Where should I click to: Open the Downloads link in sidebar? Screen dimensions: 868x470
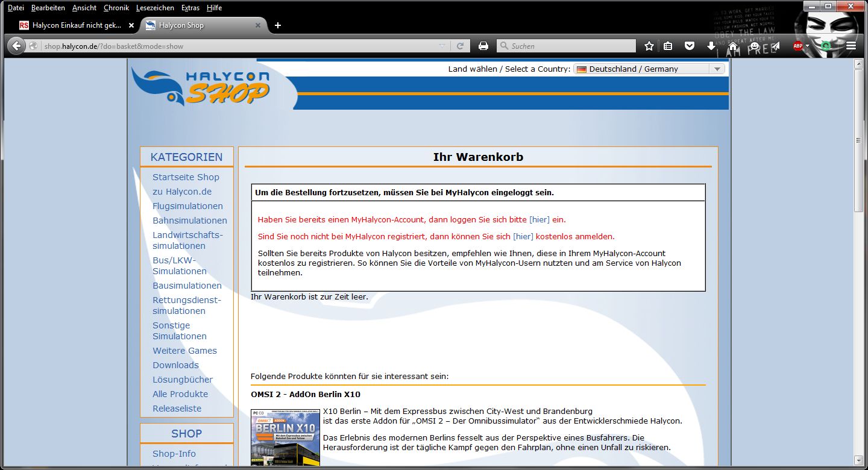pos(175,365)
